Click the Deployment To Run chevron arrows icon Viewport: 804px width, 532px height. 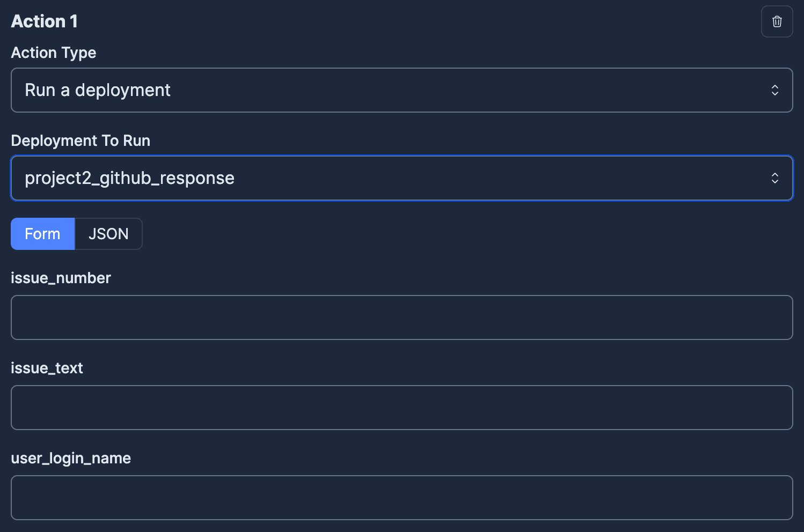click(774, 178)
